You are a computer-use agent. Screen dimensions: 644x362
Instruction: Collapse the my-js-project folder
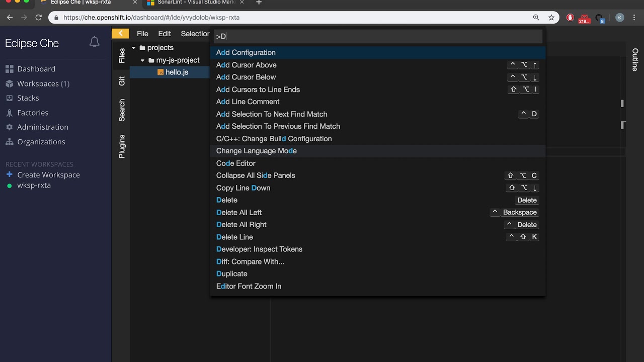(143, 60)
